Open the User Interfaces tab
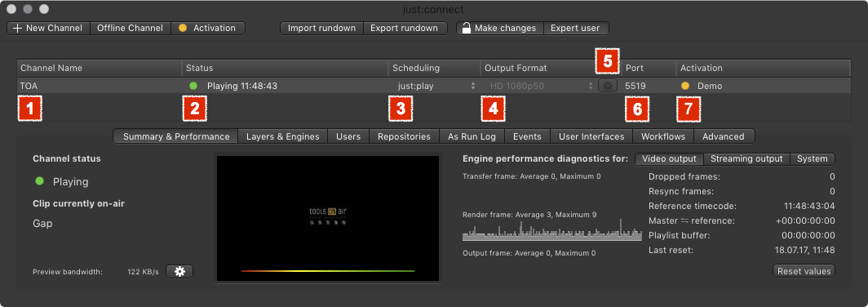Image resolution: width=868 pixels, height=307 pixels. point(591,136)
